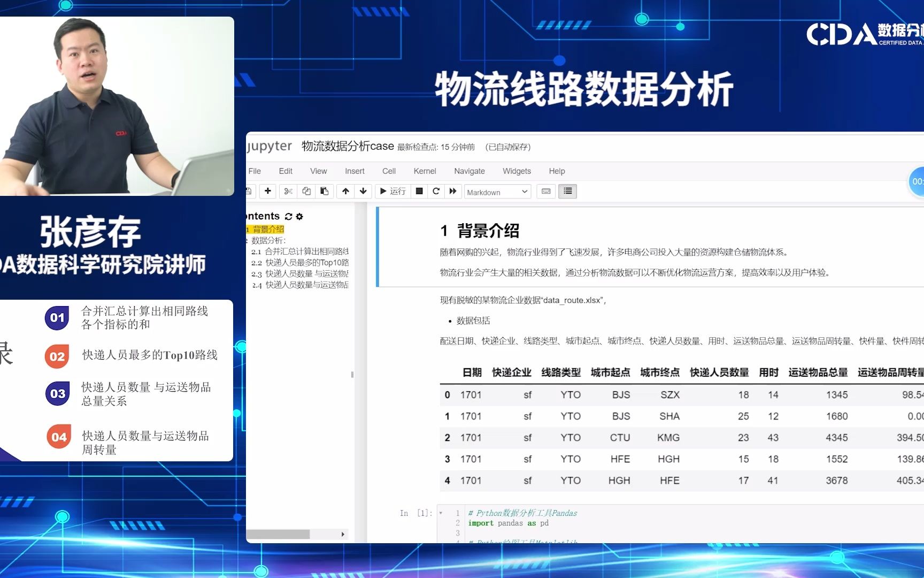Click the insert cell below plus icon
924x578 pixels.
coord(268,191)
